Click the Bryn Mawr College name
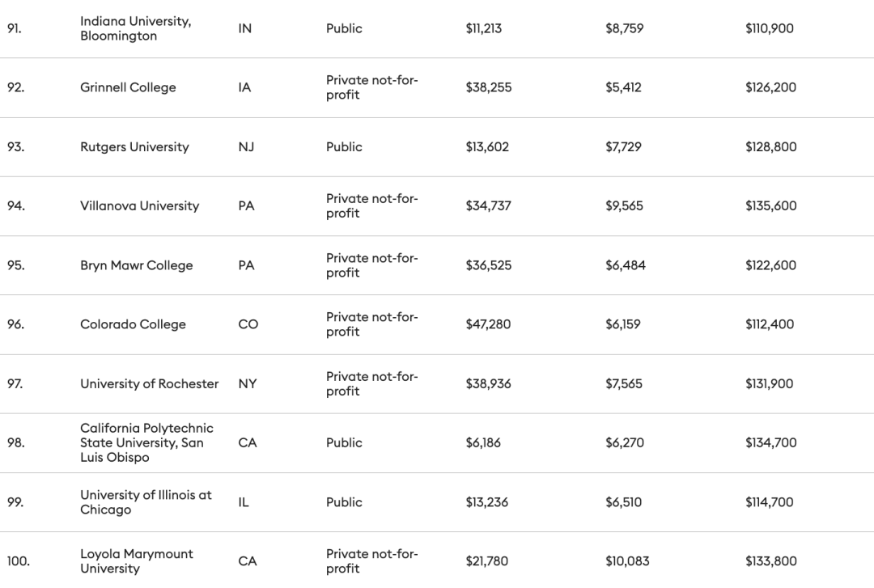This screenshot has width=874, height=588. coord(136,265)
